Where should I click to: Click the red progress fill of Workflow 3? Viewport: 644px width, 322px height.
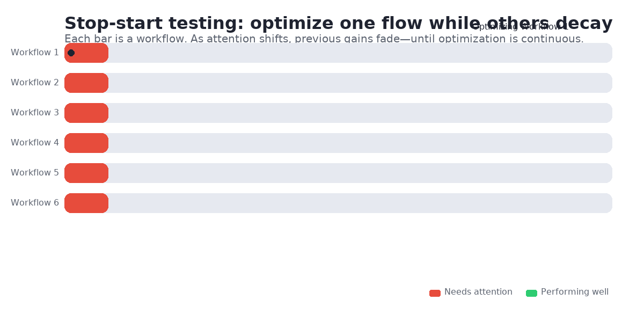tap(86, 113)
